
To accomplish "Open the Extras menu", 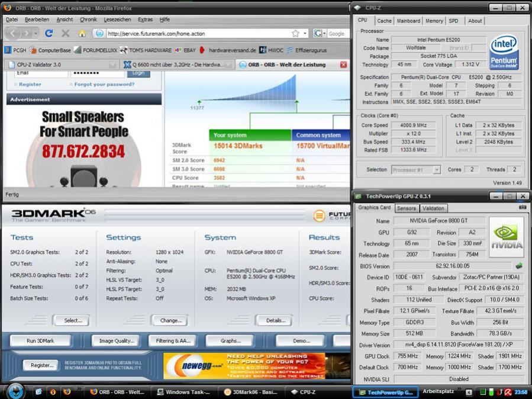I will tap(145, 20).
